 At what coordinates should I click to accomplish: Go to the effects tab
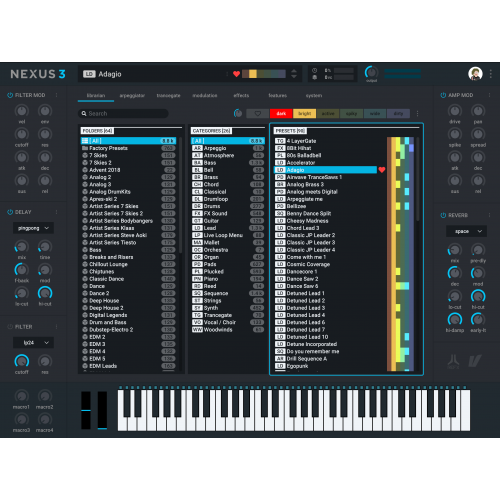(x=241, y=96)
